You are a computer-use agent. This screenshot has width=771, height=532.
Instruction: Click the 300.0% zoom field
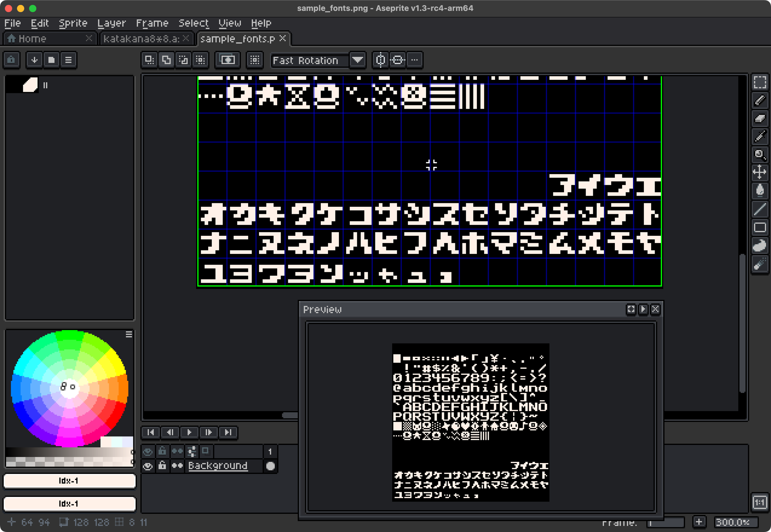point(736,522)
